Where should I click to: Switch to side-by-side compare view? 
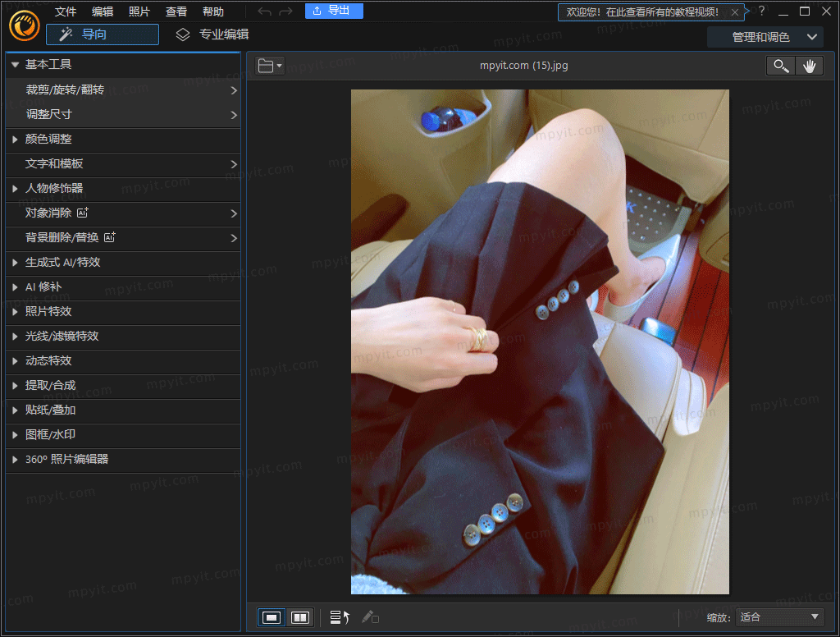pyautogui.click(x=300, y=617)
